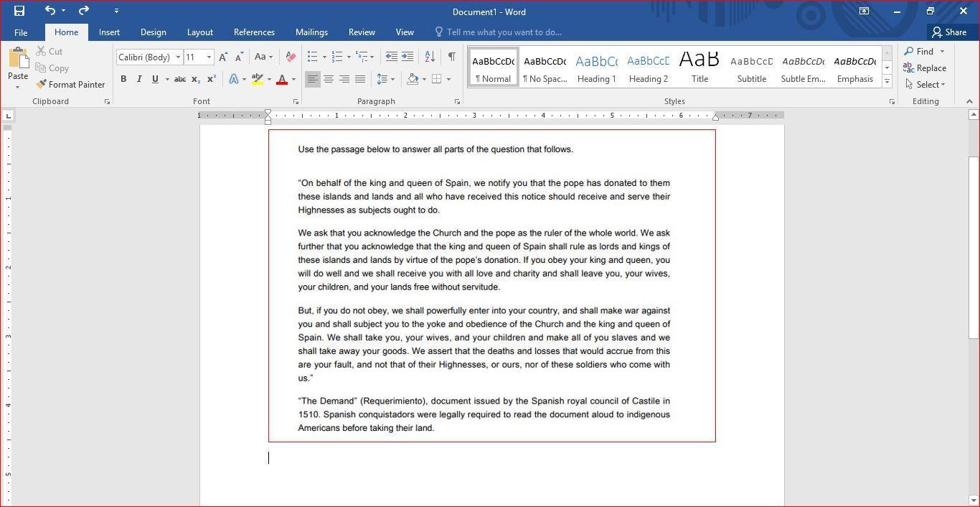Open the Customize Quick Access Toolbar arrow
Image resolution: width=980 pixels, height=507 pixels.
point(116,11)
